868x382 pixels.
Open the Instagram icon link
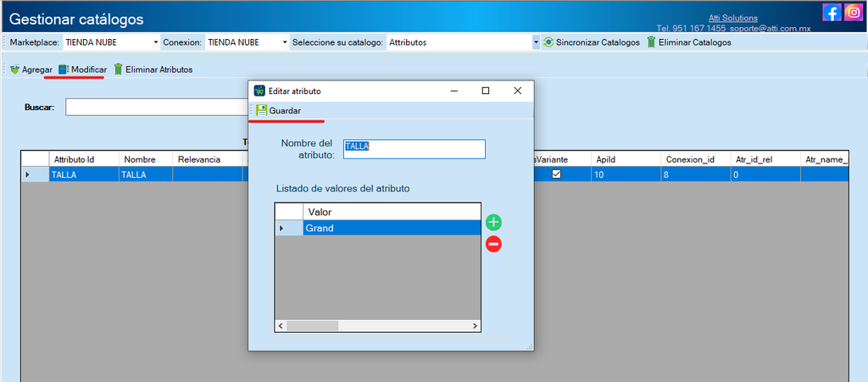click(853, 12)
